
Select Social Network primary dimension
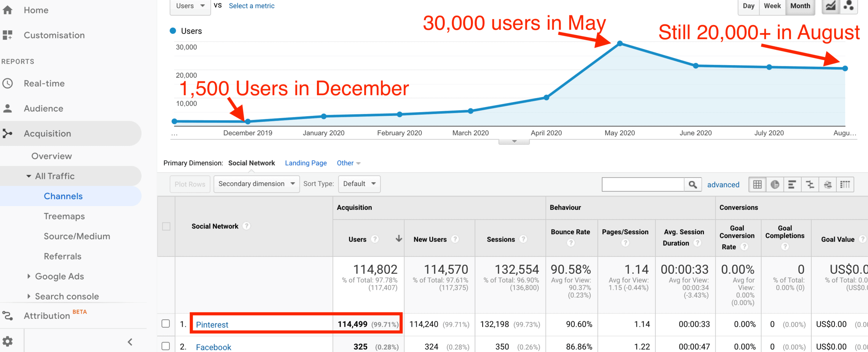[x=251, y=163]
